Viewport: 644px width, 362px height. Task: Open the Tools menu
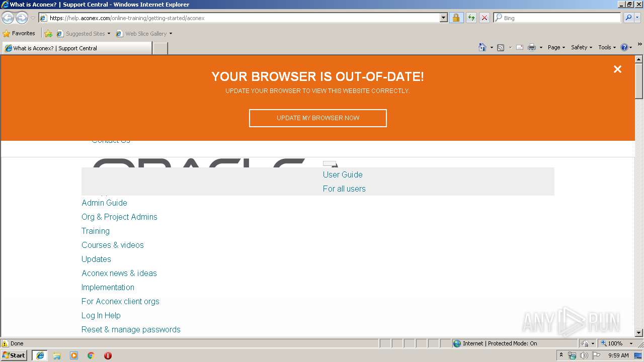(x=607, y=47)
